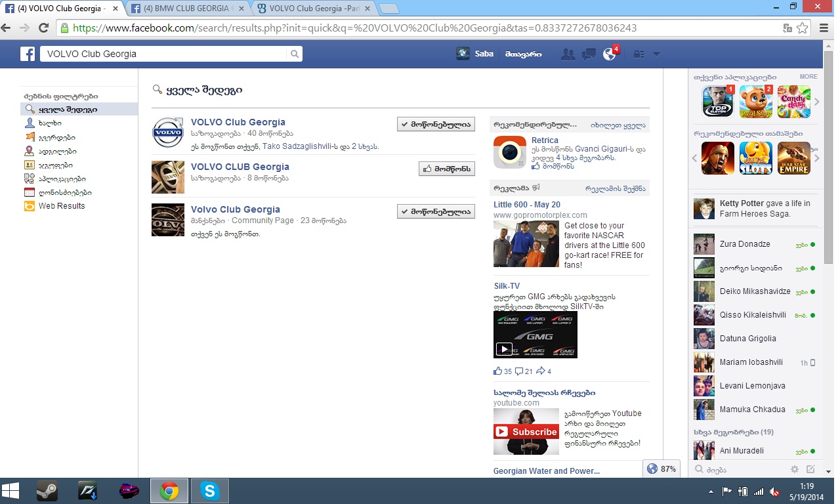The height and width of the screenshot is (504, 840).
Task: Switch to the third VOLVO Club Georgia tab
Action: [314, 9]
